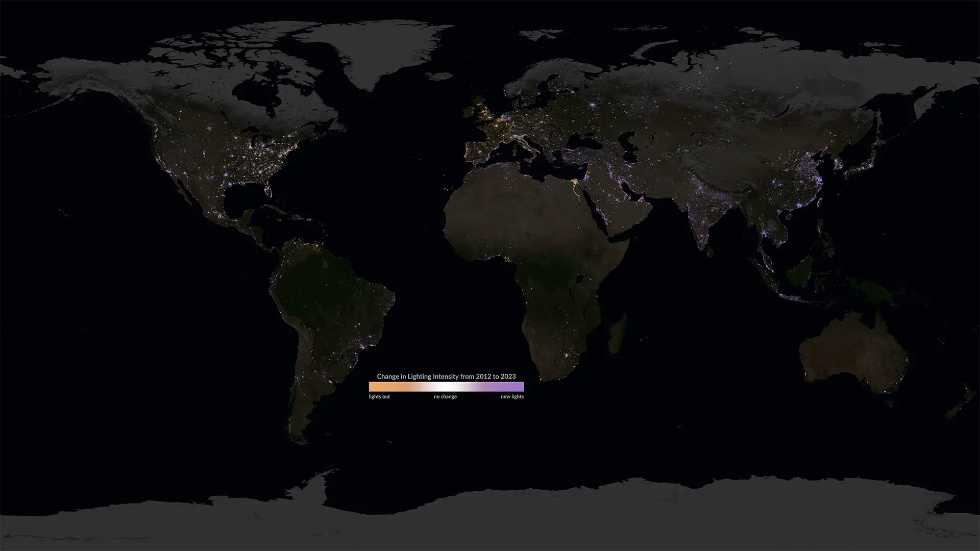Click on Madagascar island
This screenshot has width=980, height=551.
click(617, 334)
